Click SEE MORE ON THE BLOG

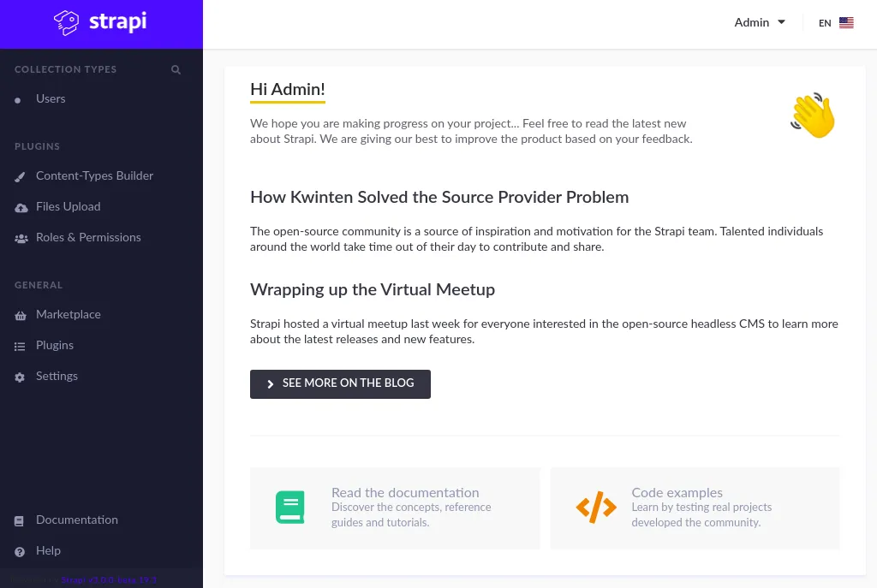340,383
